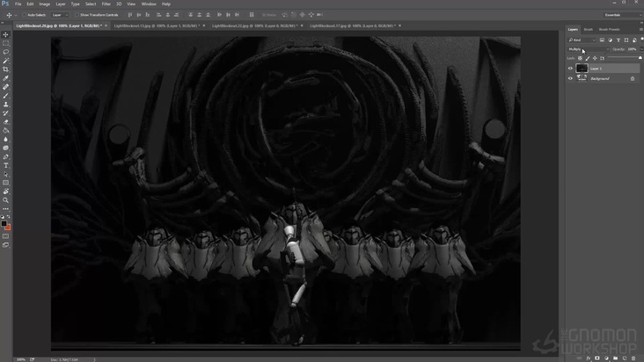
Task: Enable Show Transform Controls checkbox
Action: click(77, 15)
